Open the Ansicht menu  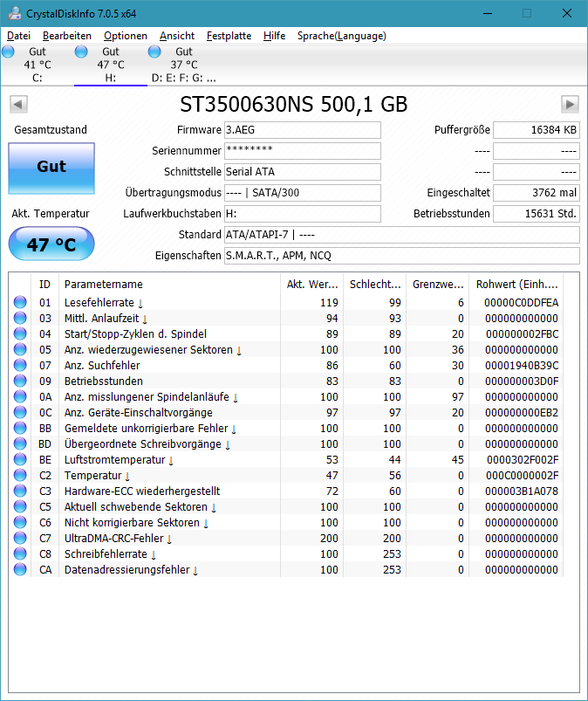tap(177, 36)
